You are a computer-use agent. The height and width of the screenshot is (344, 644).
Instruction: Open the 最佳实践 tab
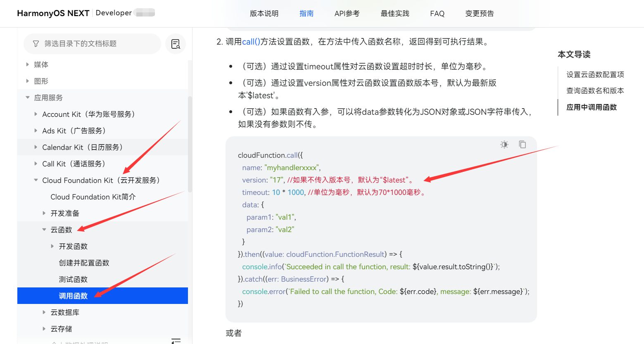[395, 14]
